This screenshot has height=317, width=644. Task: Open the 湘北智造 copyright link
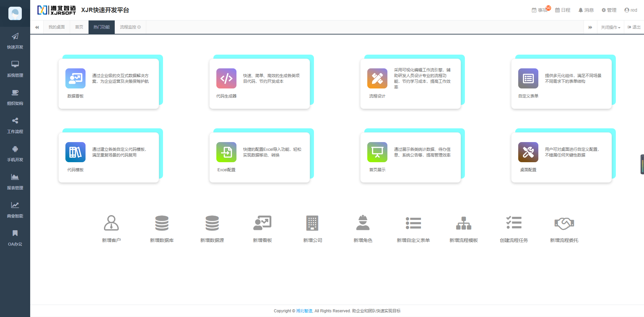pyautogui.click(x=304, y=311)
